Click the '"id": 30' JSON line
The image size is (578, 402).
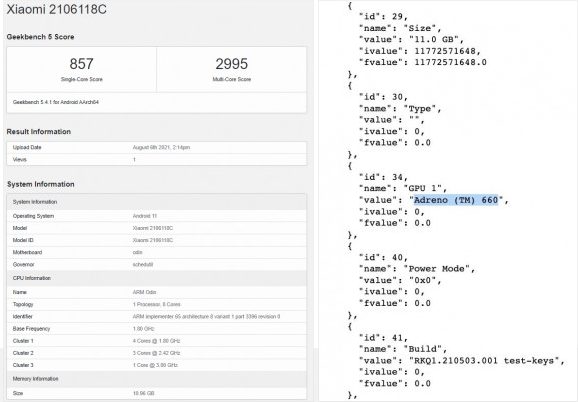coord(383,97)
